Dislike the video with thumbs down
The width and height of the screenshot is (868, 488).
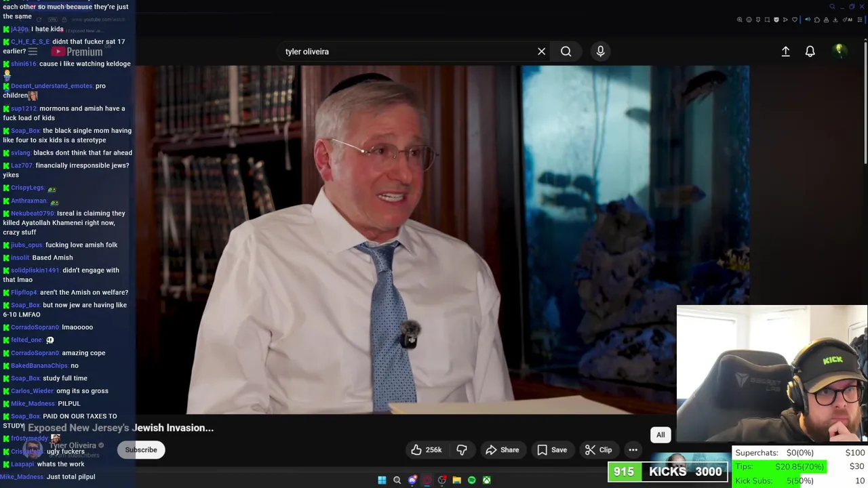pyautogui.click(x=462, y=450)
